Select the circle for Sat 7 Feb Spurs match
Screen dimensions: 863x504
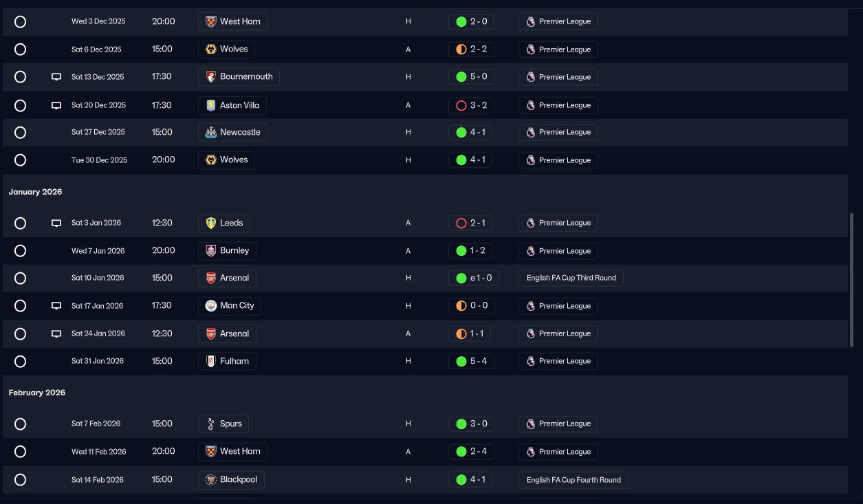pos(21,424)
